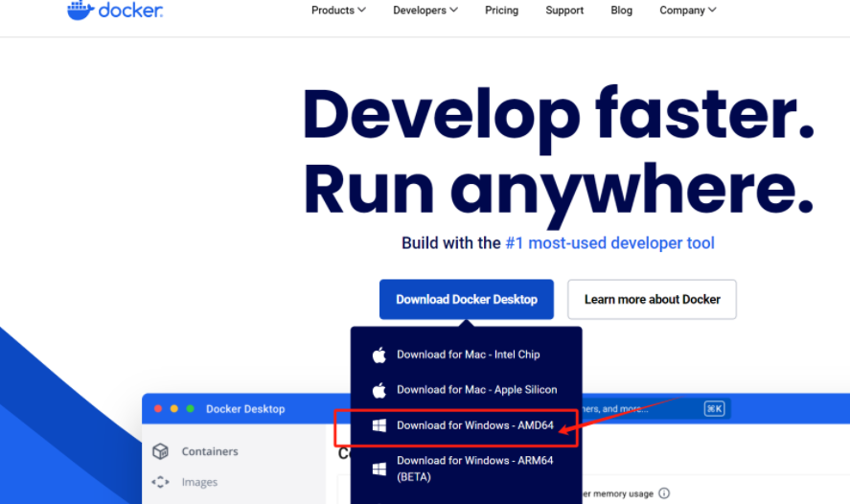Open the Support page

(x=564, y=11)
